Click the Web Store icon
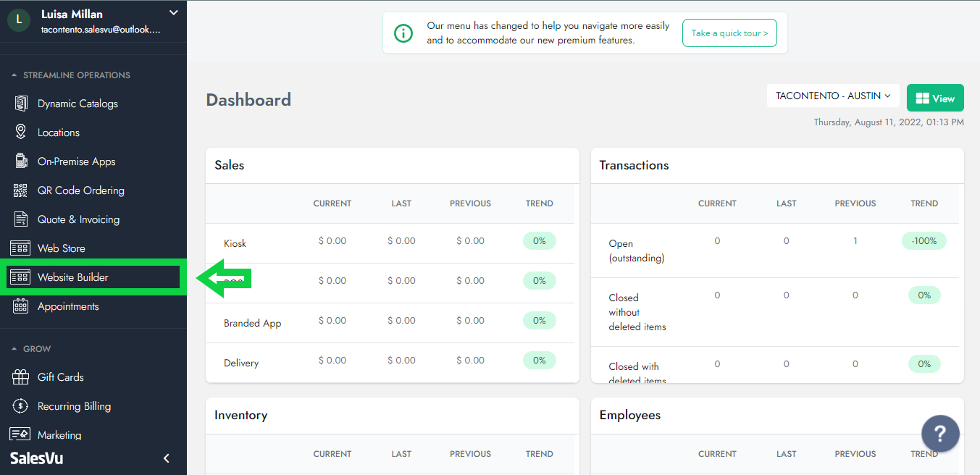The width and height of the screenshot is (980, 475). [20, 248]
